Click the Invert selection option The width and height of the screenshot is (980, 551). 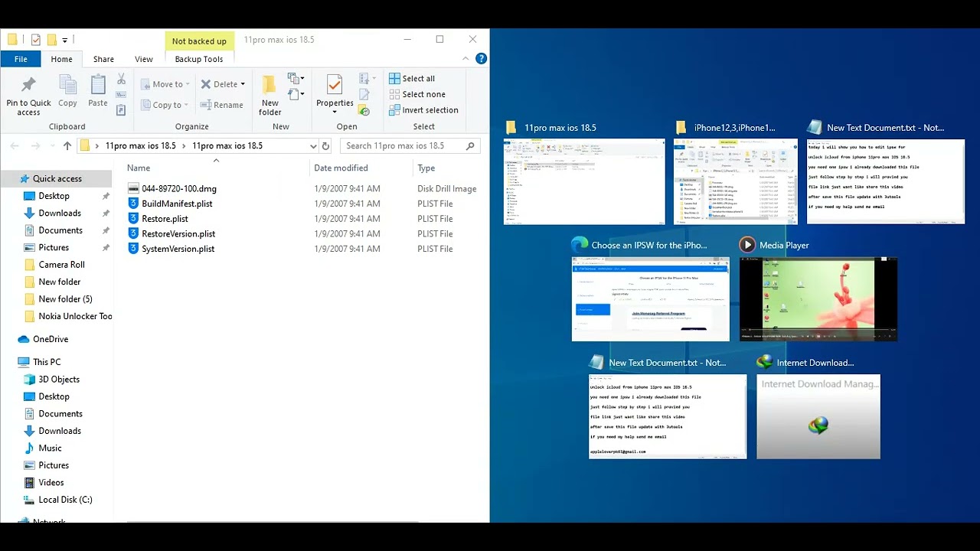click(x=423, y=110)
